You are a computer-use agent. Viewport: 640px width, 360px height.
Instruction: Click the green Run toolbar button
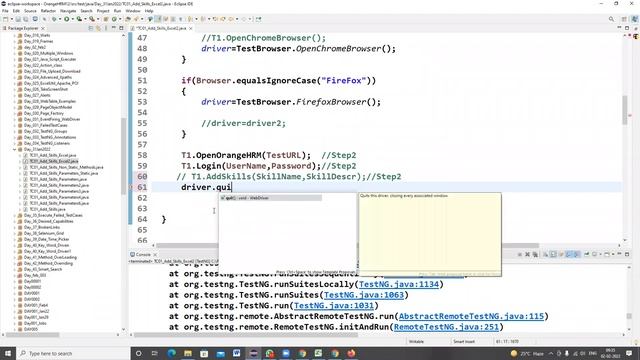pyautogui.click(x=66, y=19)
